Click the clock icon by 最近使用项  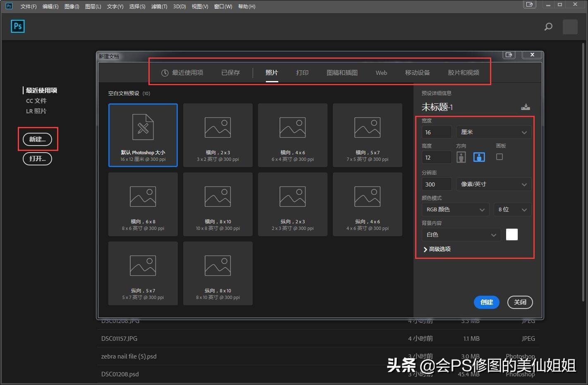click(165, 73)
